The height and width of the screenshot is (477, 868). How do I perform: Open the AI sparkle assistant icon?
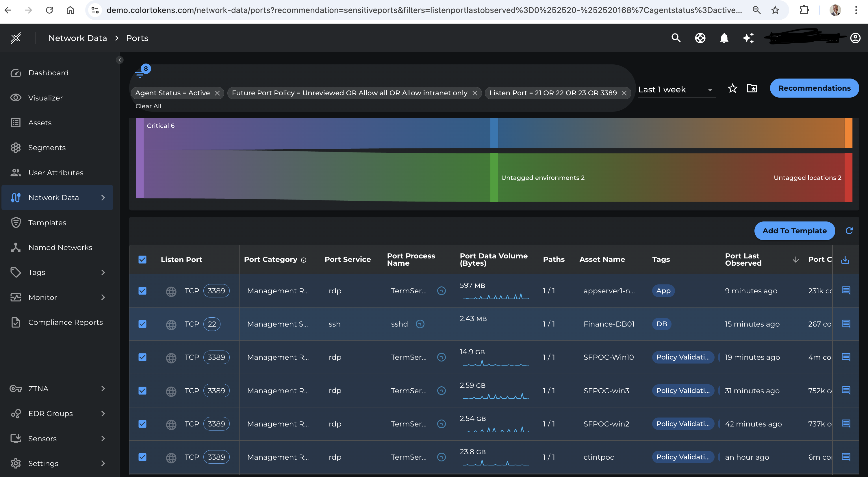748,38
